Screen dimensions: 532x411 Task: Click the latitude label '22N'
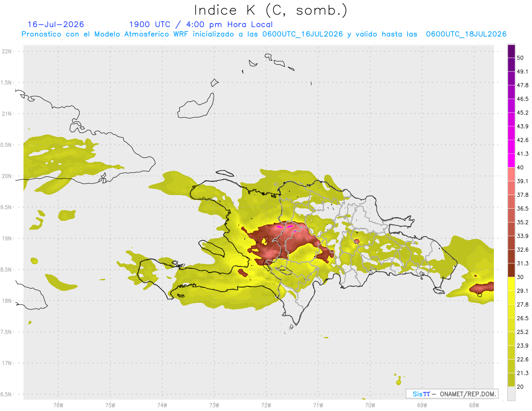[7, 51]
